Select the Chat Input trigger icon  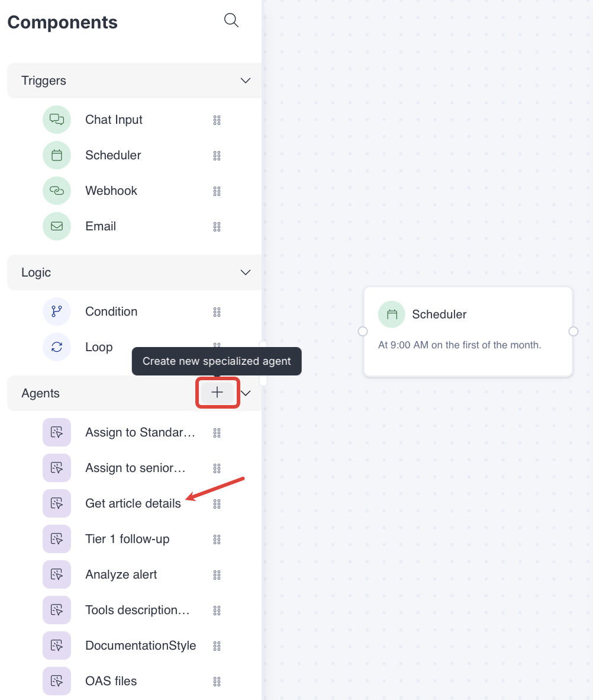pyautogui.click(x=57, y=120)
